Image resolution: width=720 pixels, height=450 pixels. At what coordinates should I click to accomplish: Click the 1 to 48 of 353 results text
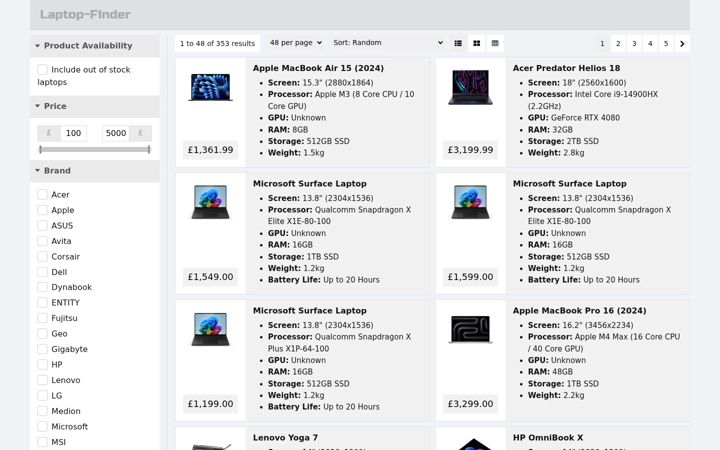pos(217,44)
